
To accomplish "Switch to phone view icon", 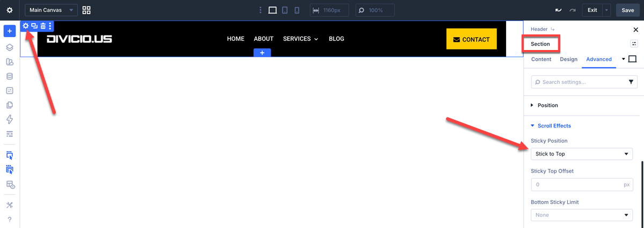I will click(x=297, y=10).
